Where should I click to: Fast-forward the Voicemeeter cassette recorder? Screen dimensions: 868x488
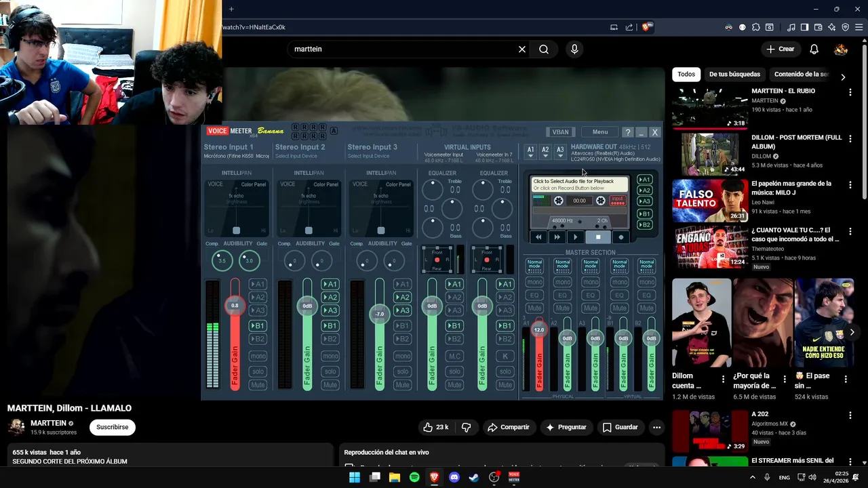(557, 237)
